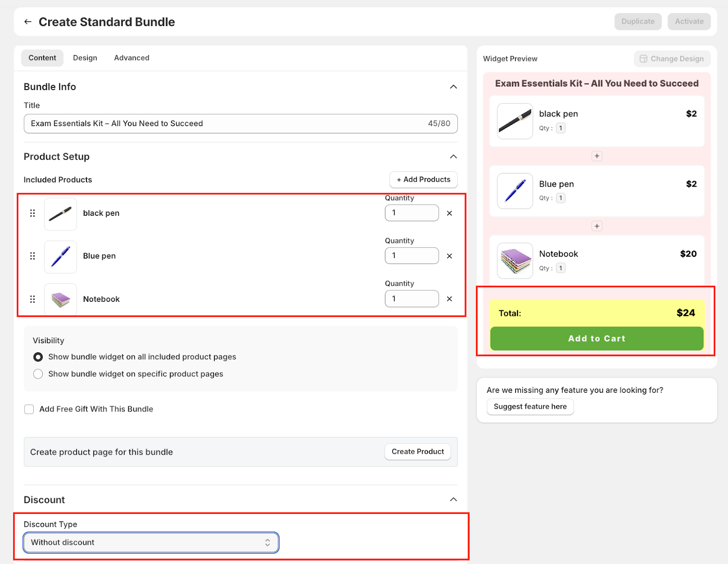Collapse the Bundle Info section
Screen dimensions: 728x564
(x=453, y=87)
